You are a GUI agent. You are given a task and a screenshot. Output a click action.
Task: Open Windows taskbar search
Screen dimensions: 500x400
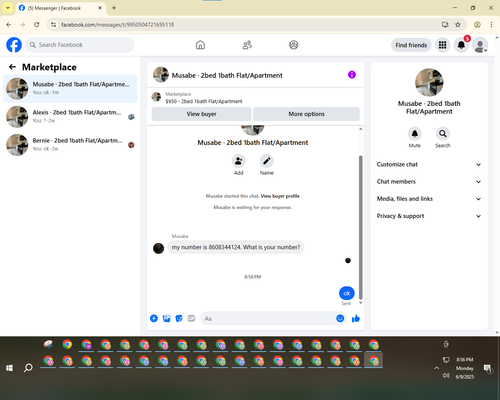[x=28, y=368]
